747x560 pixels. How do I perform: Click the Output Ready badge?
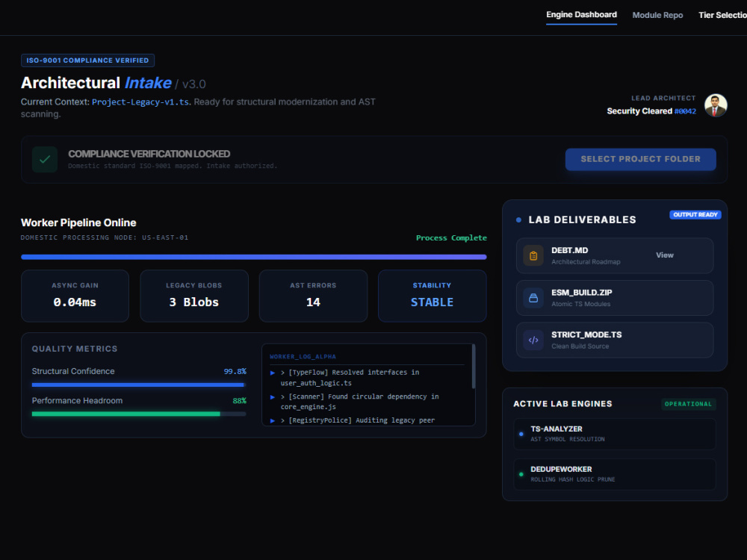tap(695, 215)
